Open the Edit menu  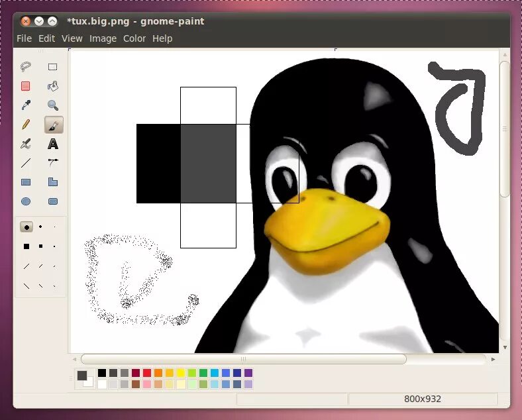click(46, 38)
